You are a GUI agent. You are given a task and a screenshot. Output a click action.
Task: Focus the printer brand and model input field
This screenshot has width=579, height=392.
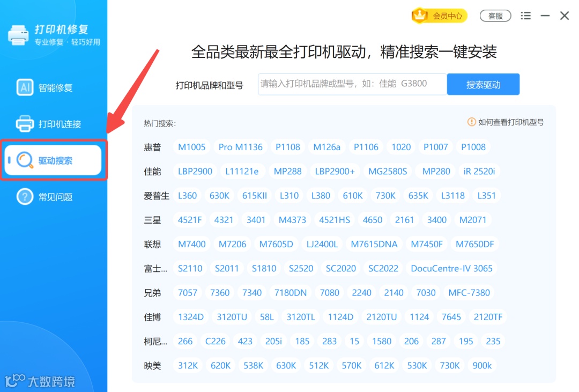[x=352, y=84]
